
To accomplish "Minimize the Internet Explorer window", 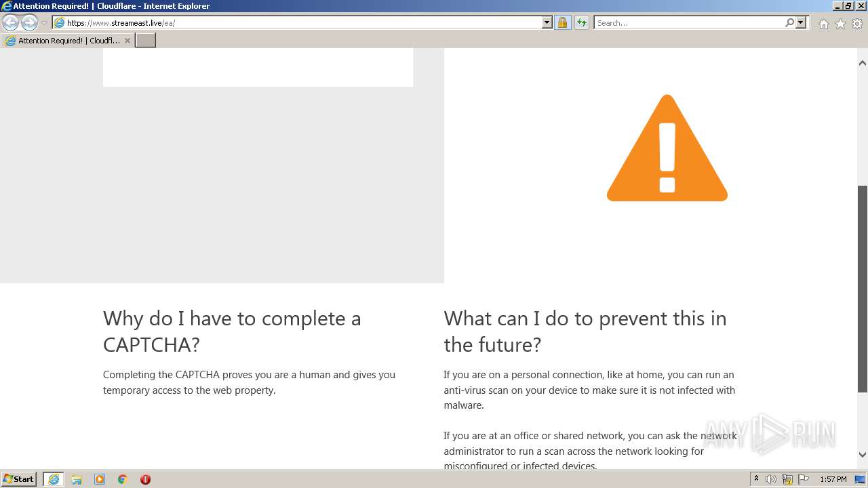I will pyautogui.click(x=837, y=6).
